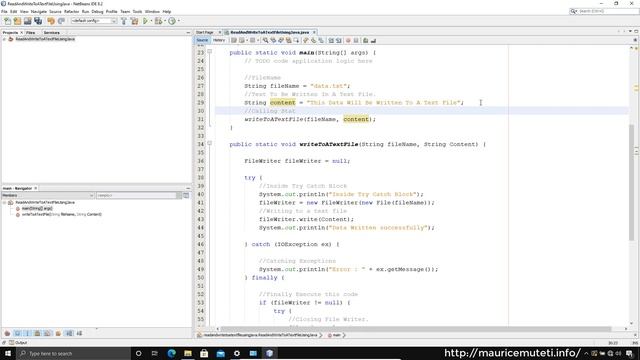Select the writeToATextFile method in the Navigator
This screenshot has width=640, height=360.
[61, 214]
